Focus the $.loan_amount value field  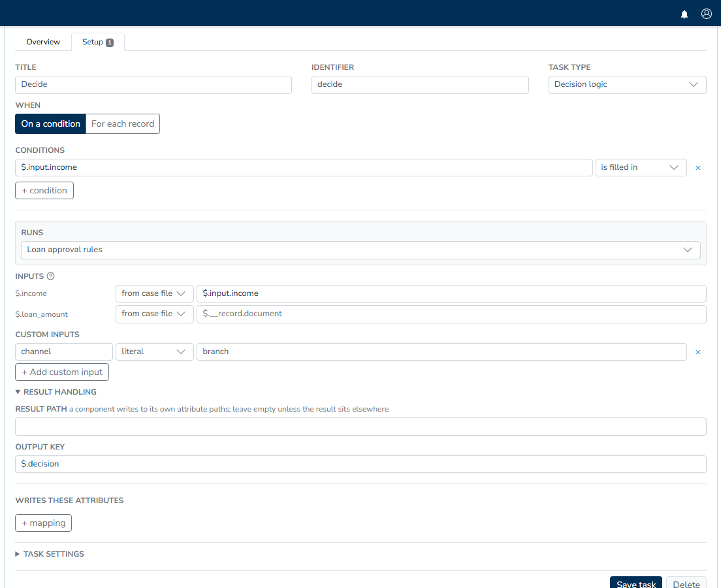451,314
